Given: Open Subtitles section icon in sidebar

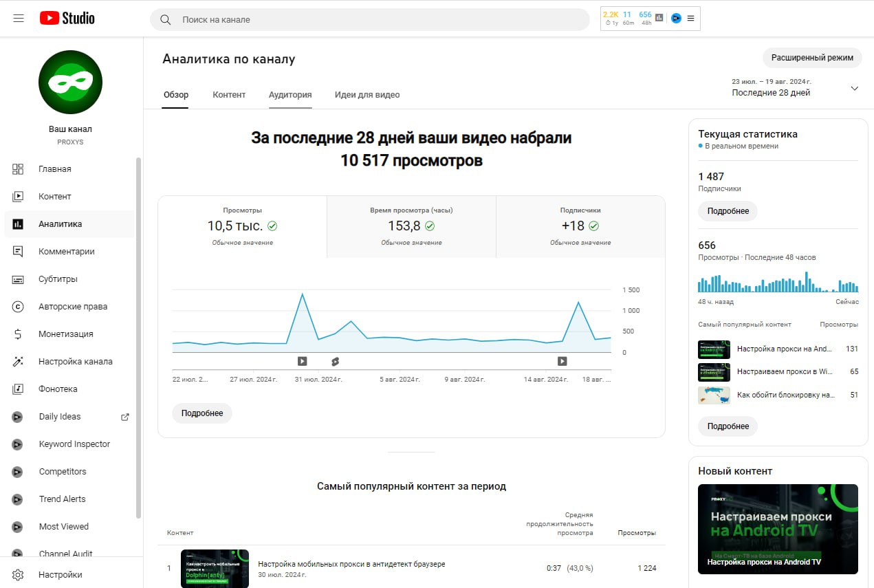Looking at the screenshot, I should click(x=18, y=279).
